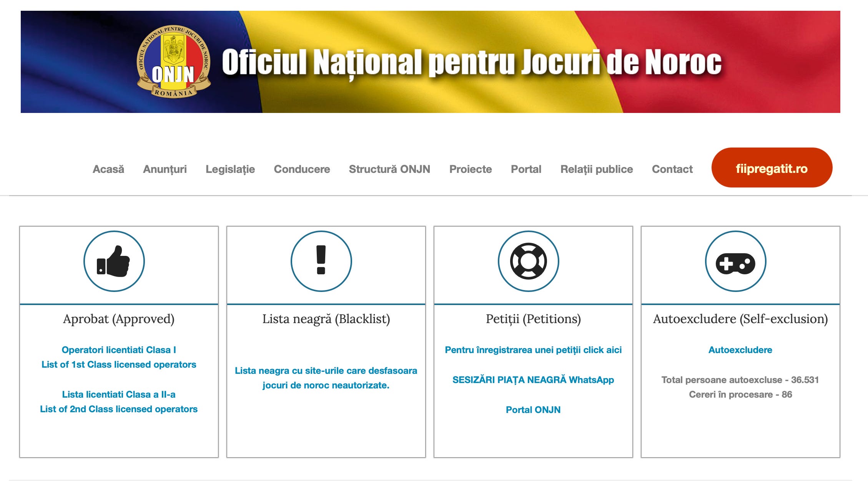Click the exclamation mark Blacklist icon
Screen dimensions: 868x481
click(321, 261)
